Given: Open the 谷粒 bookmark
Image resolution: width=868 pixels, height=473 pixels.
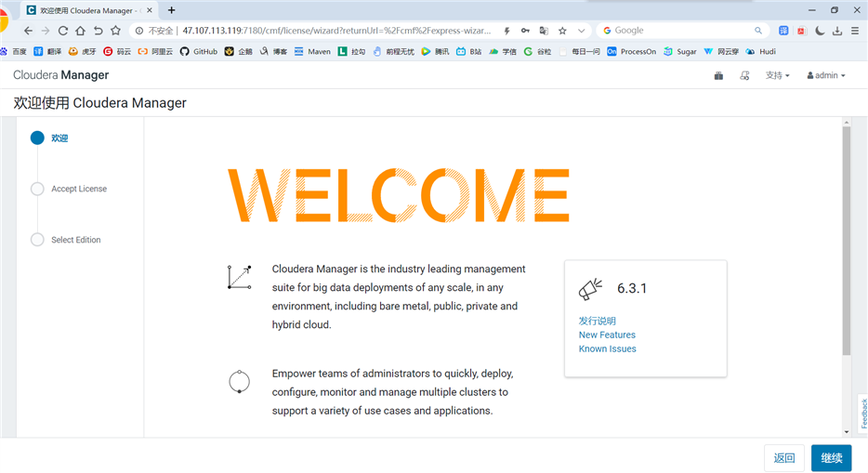Looking at the screenshot, I should [x=537, y=51].
